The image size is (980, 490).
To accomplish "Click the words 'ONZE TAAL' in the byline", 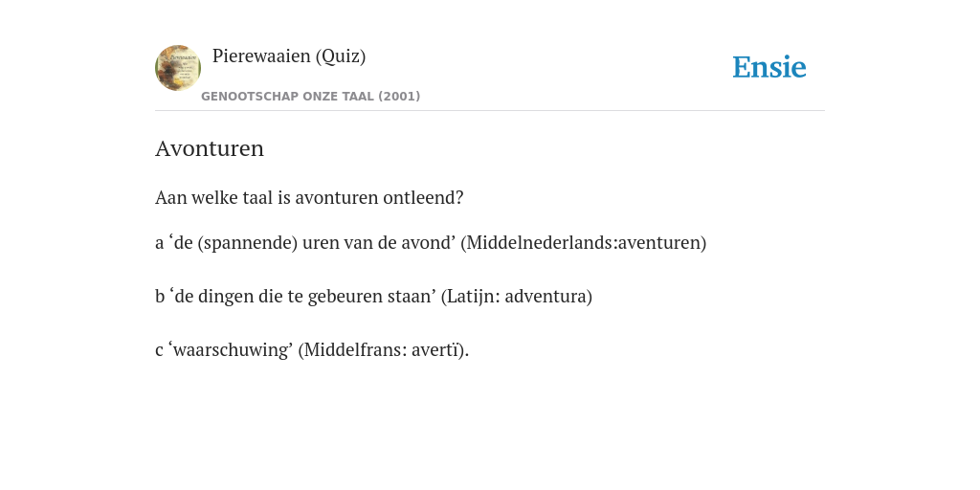I will (338, 97).
